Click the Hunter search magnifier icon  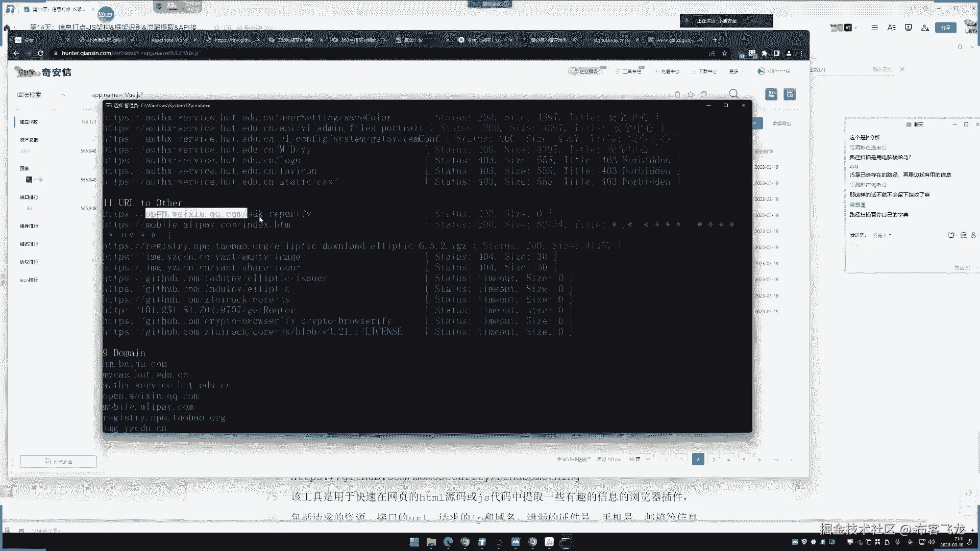click(x=733, y=94)
